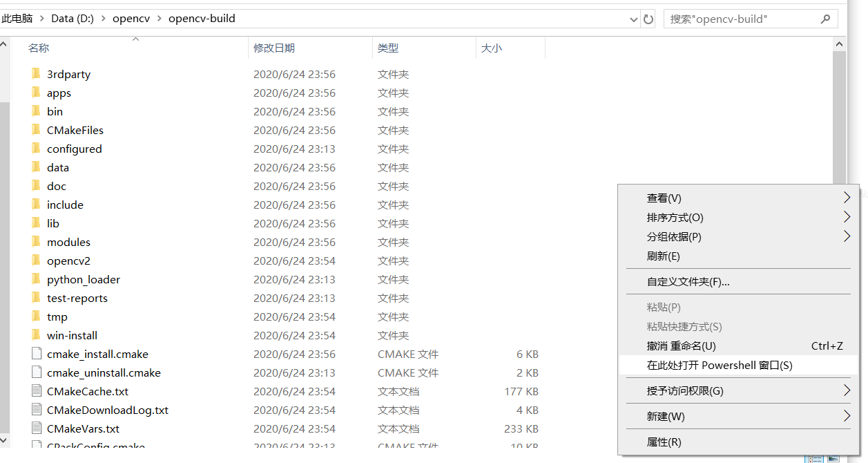Sort by the 大小 column header
The image size is (868, 463).
[x=493, y=48]
